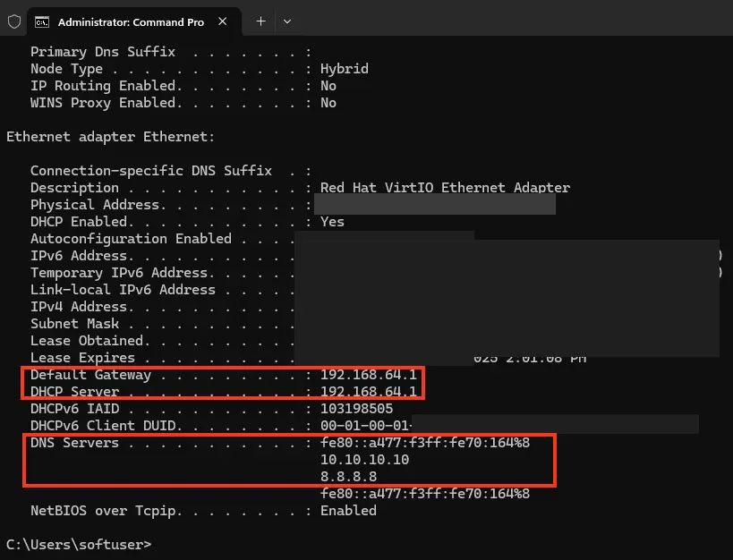
Task: Click the DHCPv6 IAID value 103198505
Action: click(356, 409)
